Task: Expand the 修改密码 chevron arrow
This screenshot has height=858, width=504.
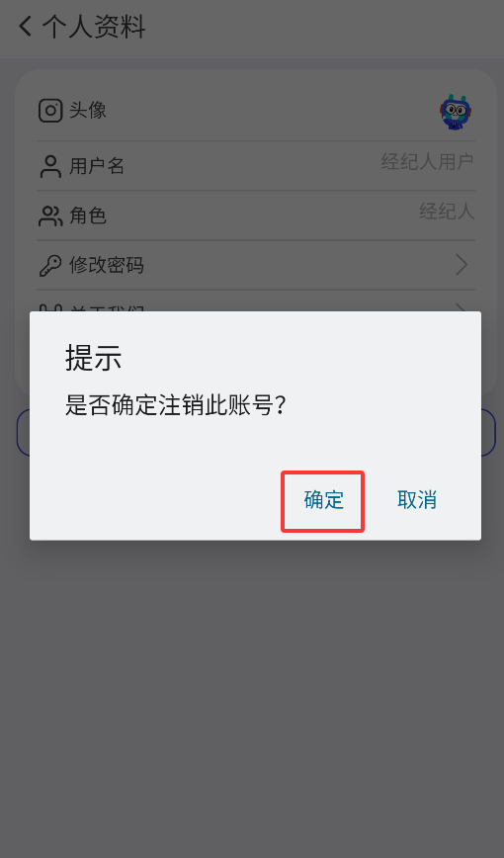Action: click(x=462, y=265)
